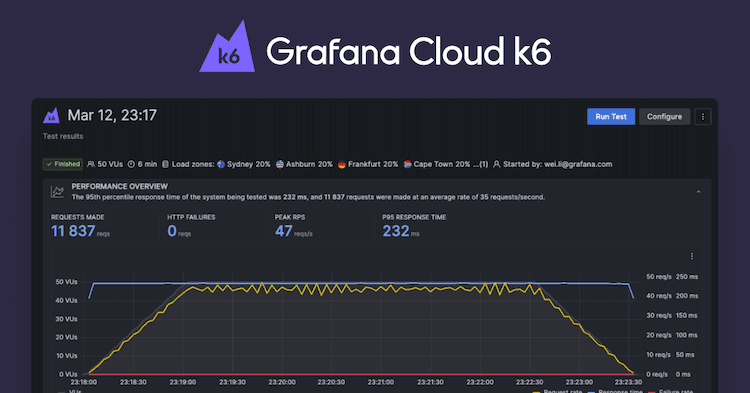Click the 50 req/s 250 ms axis label
This screenshot has height=393, width=750.
pyautogui.click(x=672, y=277)
